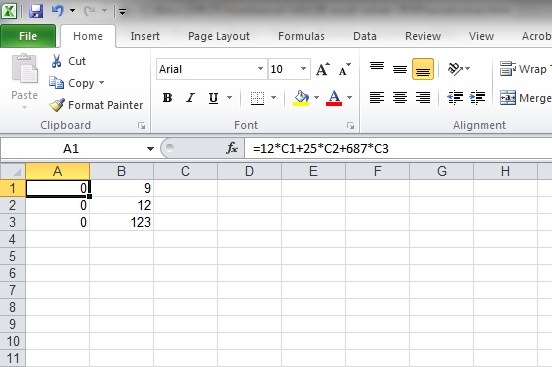The height and width of the screenshot is (367, 552).
Task: Decrease font size with Shrink Font
Action: pyautogui.click(x=344, y=69)
